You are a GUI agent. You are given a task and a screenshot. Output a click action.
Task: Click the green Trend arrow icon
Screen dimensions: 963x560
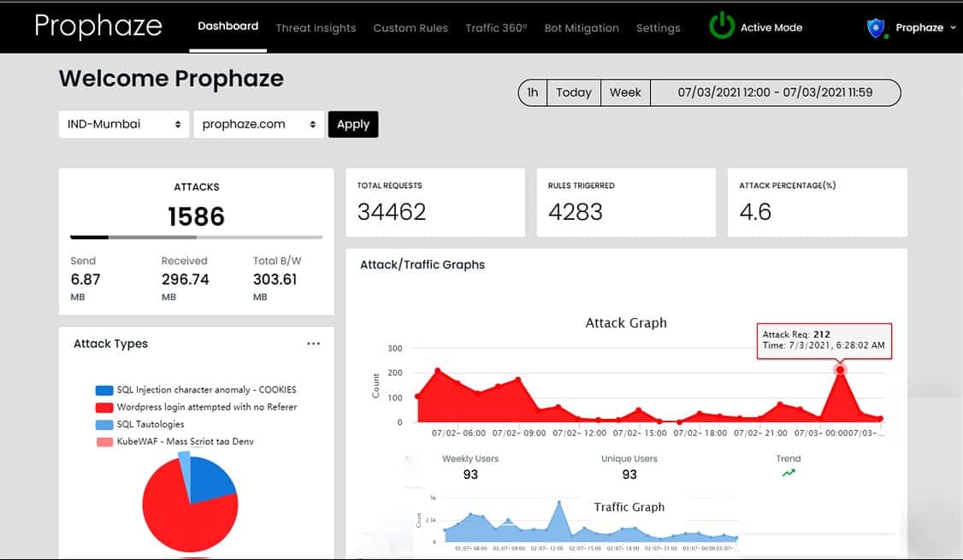[x=789, y=473]
